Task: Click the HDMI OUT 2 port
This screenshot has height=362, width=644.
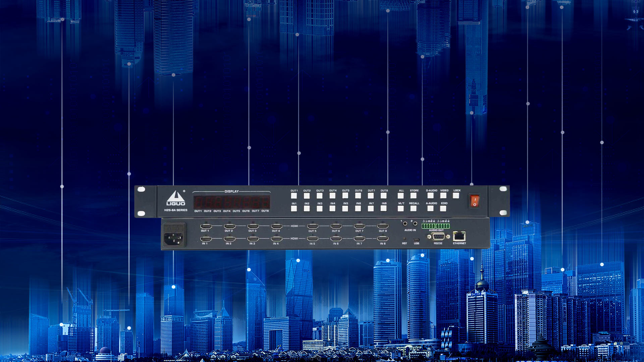Action: tap(229, 226)
